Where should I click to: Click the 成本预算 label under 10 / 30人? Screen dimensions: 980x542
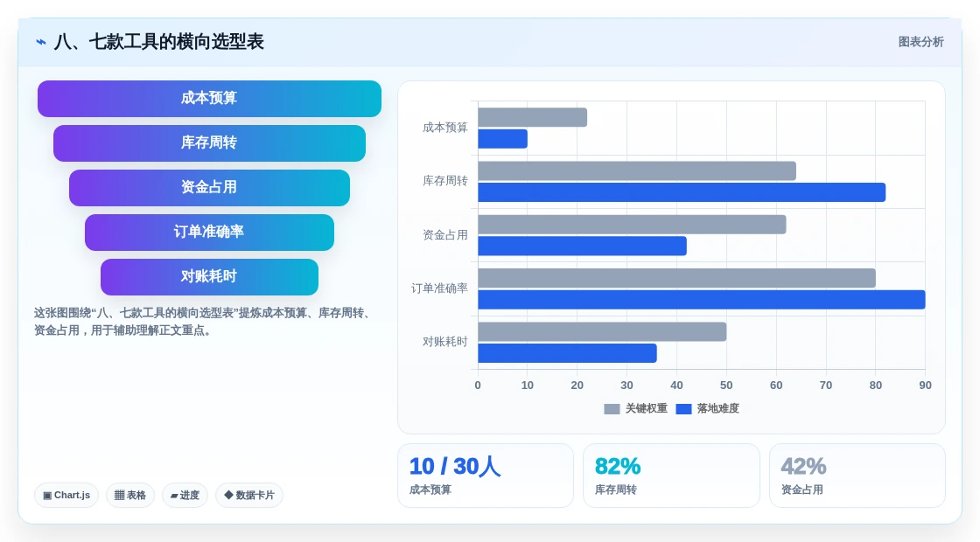point(430,490)
